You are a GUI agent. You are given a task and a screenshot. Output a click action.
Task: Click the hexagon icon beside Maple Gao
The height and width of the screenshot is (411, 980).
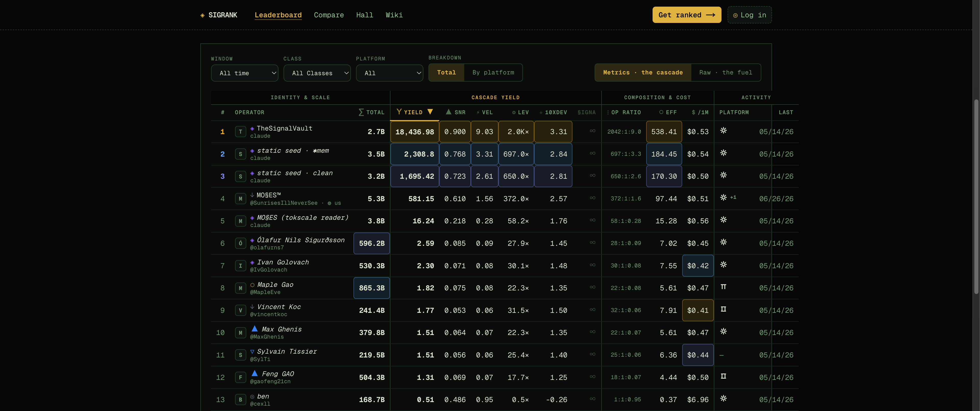click(x=252, y=285)
